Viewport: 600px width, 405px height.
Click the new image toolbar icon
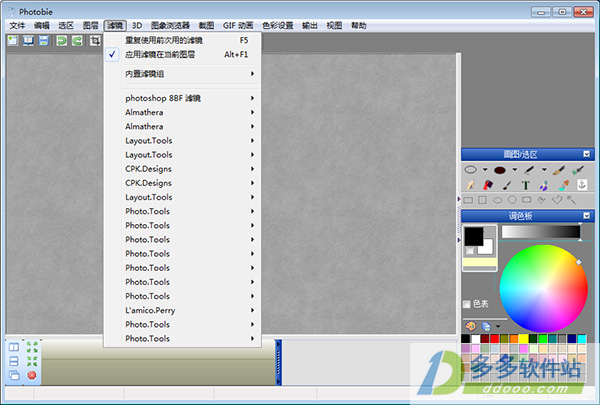point(13,41)
